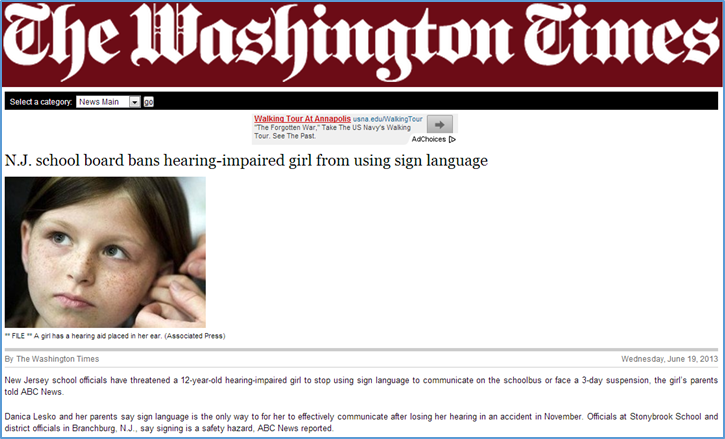
Task: Click the gray arrow button in ad
Action: (x=440, y=124)
